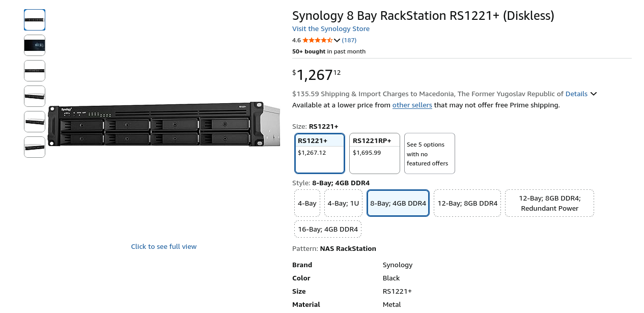
Task: Select RS1221RP+ size option at $1,695.99
Action: pos(375,153)
